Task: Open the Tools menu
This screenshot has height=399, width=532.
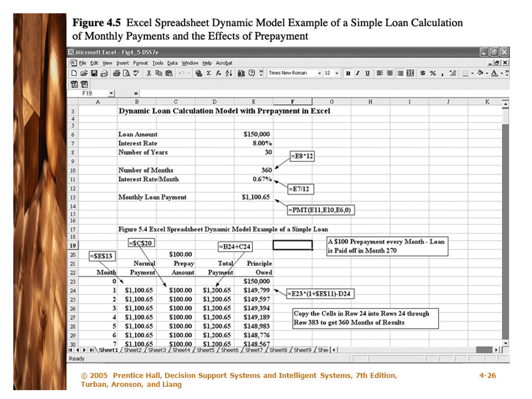Action: (x=158, y=63)
